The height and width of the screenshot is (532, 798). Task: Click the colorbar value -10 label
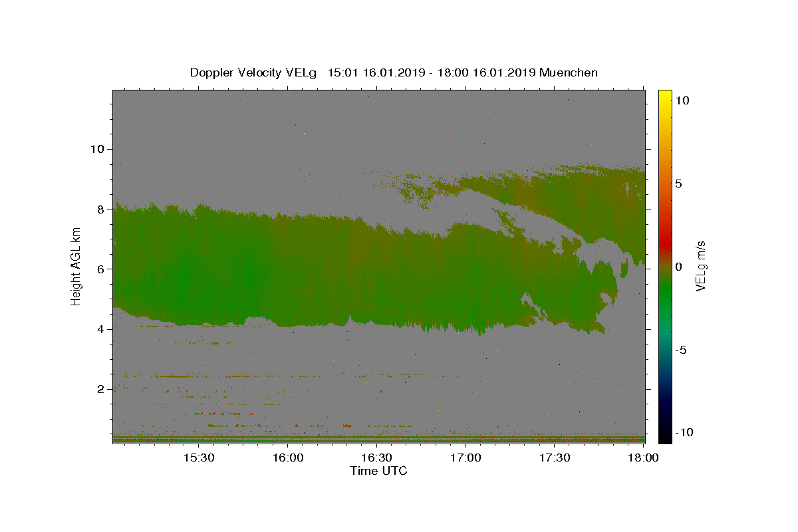pos(683,432)
